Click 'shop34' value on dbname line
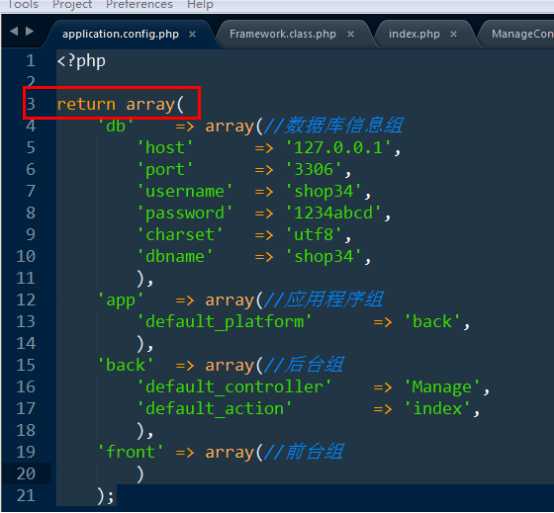This screenshot has height=513, width=554. pyautogui.click(x=324, y=257)
